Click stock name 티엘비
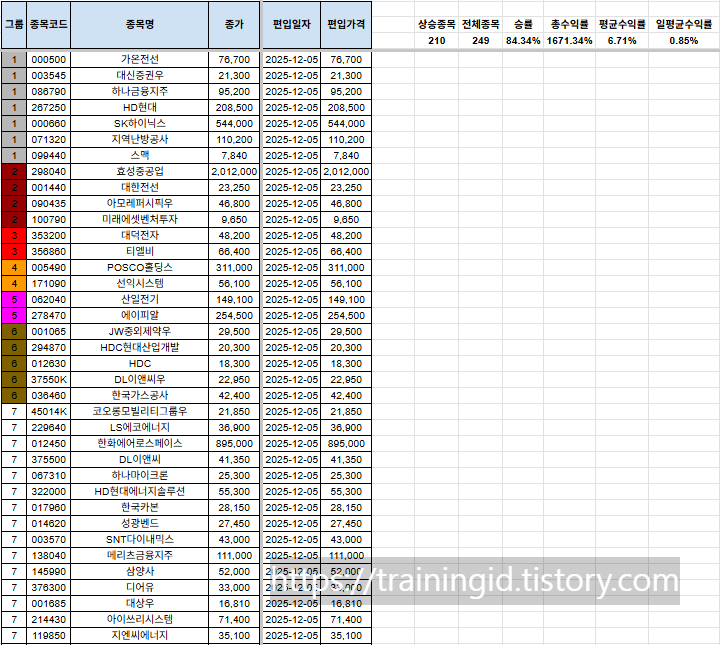 pos(140,252)
